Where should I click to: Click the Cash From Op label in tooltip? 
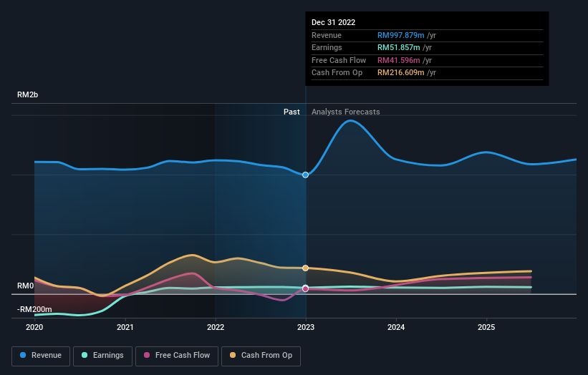337,73
